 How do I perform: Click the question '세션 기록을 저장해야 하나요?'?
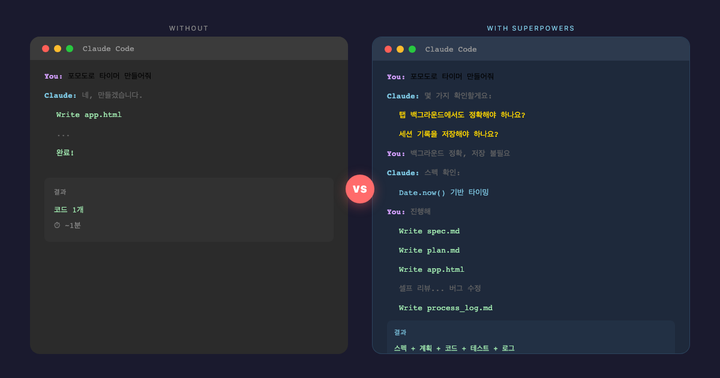tap(449, 134)
